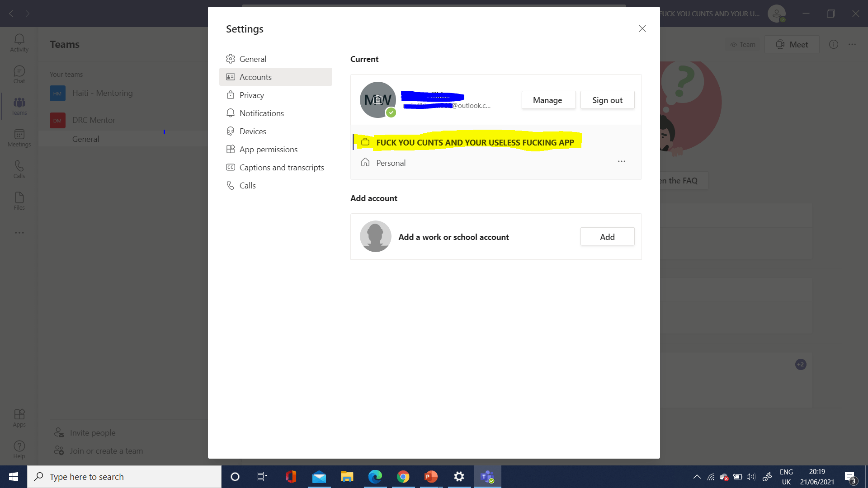
Task: Open channel info icon in header
Action: tap(834, 44)
